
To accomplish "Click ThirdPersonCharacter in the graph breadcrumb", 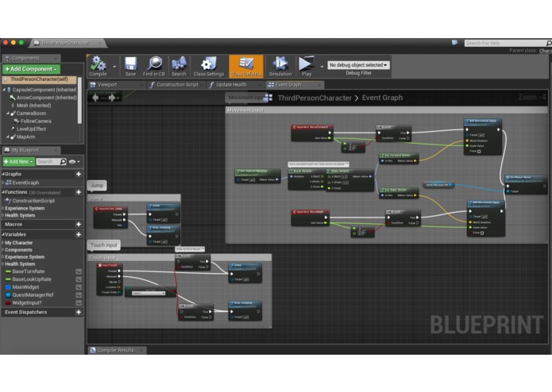I will pyautogui.click(x=315, y=98).
